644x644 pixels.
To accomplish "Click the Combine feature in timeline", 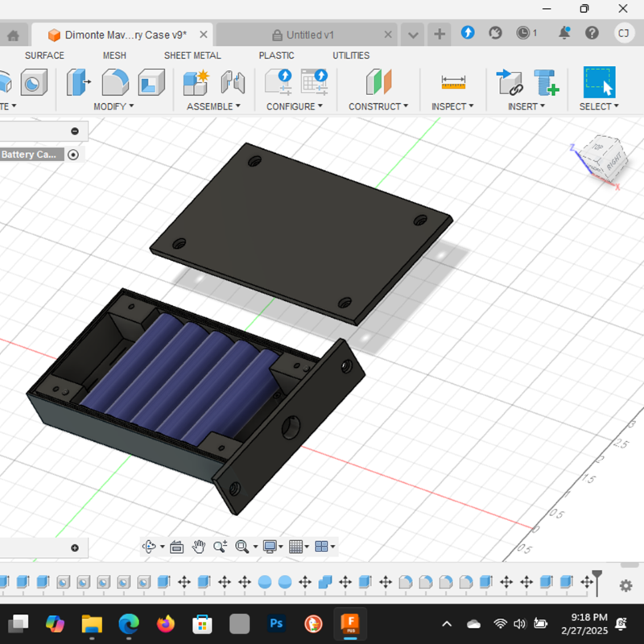I will [x=325, y=582].
